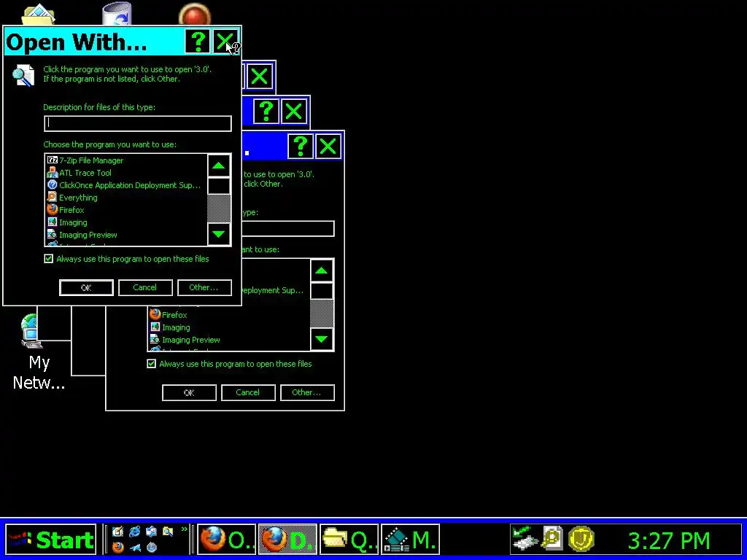747x560 pixels.
Task: Choose Firefox in the front Open With list
Action: pos(66,210)
